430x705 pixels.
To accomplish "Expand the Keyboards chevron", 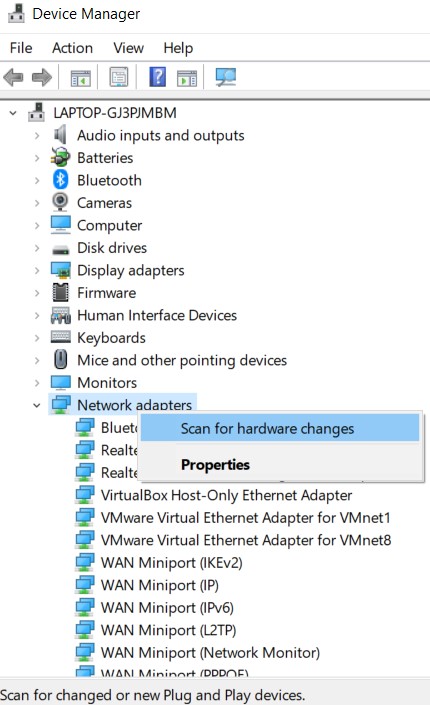I will [x=37, y=338].
